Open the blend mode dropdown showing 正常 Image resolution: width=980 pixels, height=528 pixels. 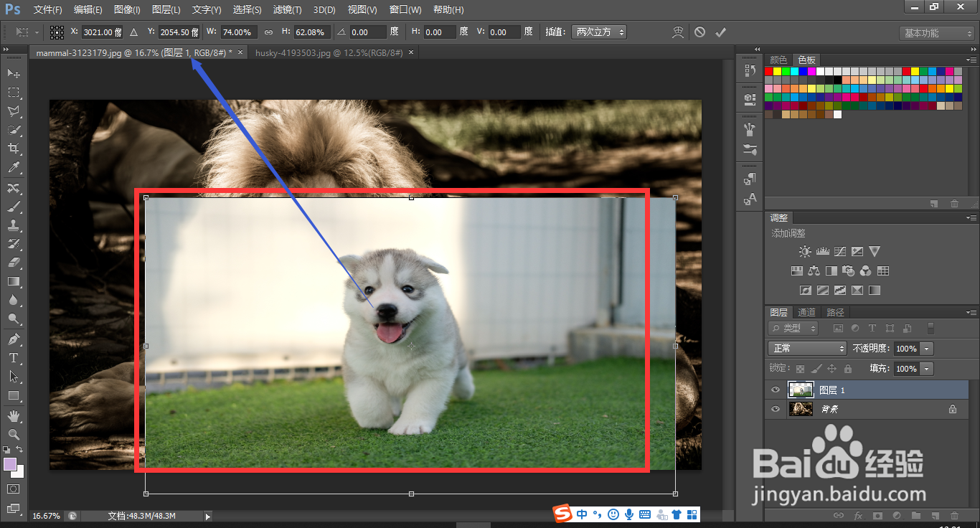click(807, 348)
